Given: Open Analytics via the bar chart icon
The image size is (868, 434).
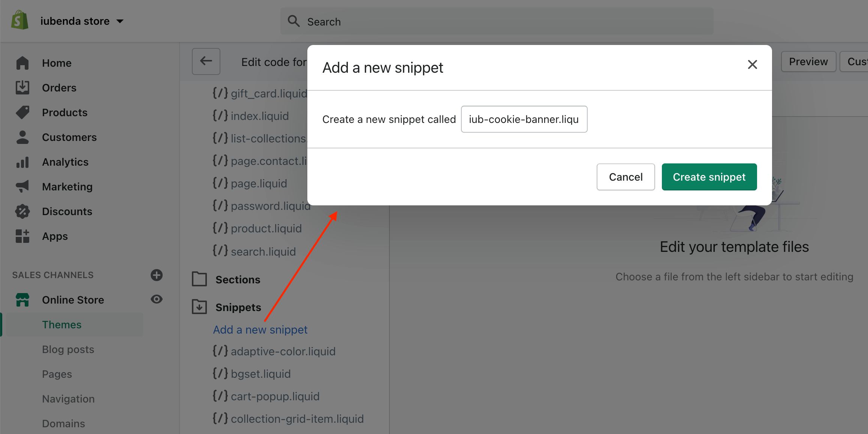Looking at the screenshot, I should pos(22,162).
